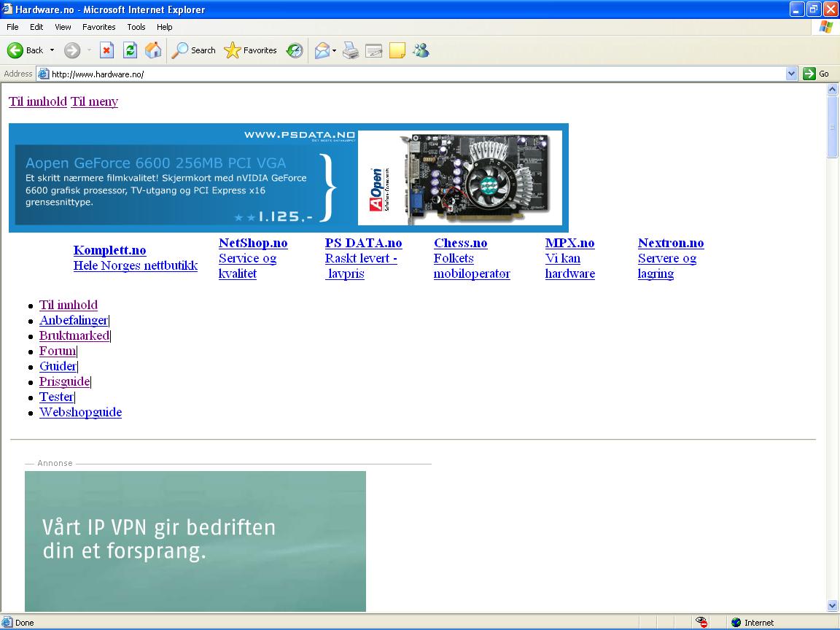
Task: Click the 'Done' status bar text
Action: 24,623
